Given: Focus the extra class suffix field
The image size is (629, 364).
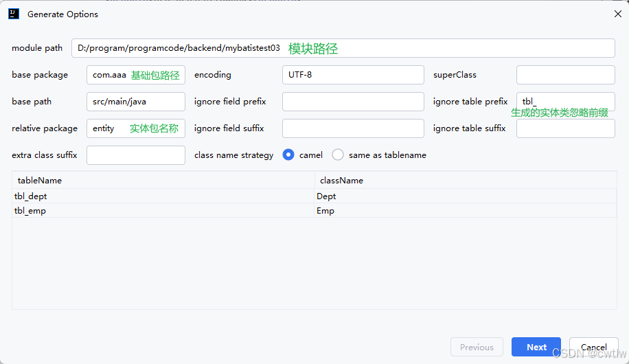Looking at the screenshot, I should coord(135,155).
